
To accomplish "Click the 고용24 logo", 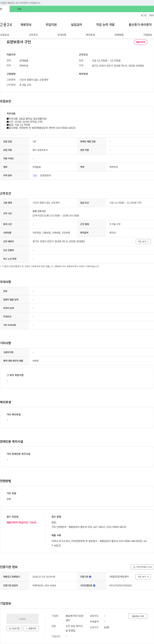I will coord(6,25).
